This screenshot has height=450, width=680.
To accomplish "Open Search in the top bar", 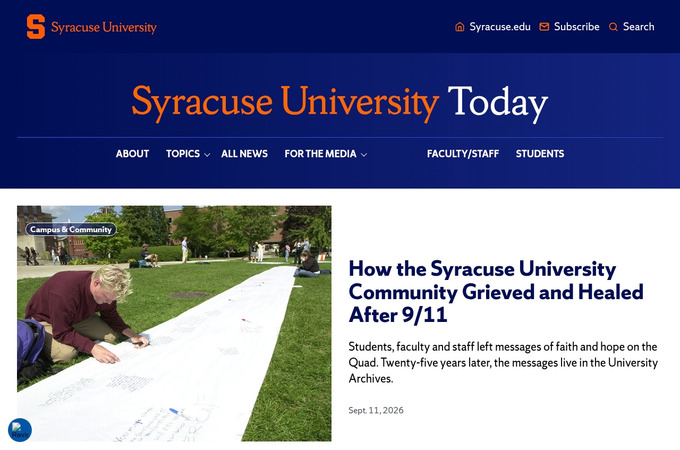I will coord(638,27).
